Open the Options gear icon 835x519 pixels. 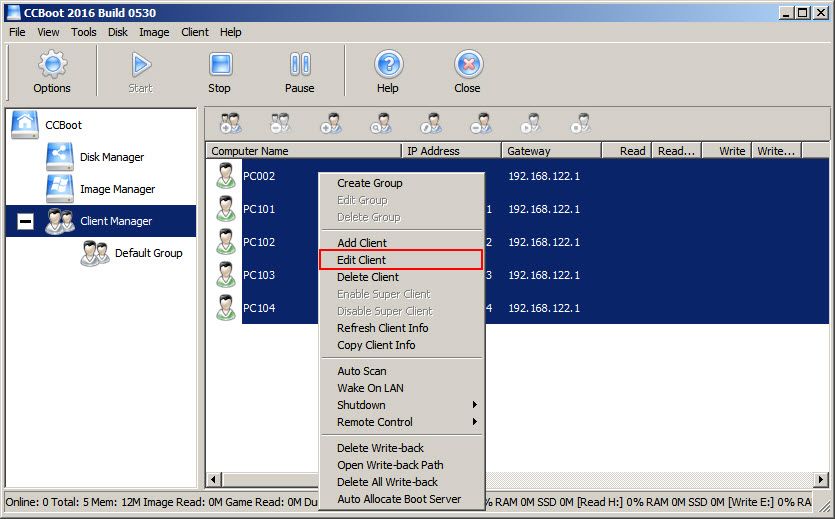coord(52,64)
